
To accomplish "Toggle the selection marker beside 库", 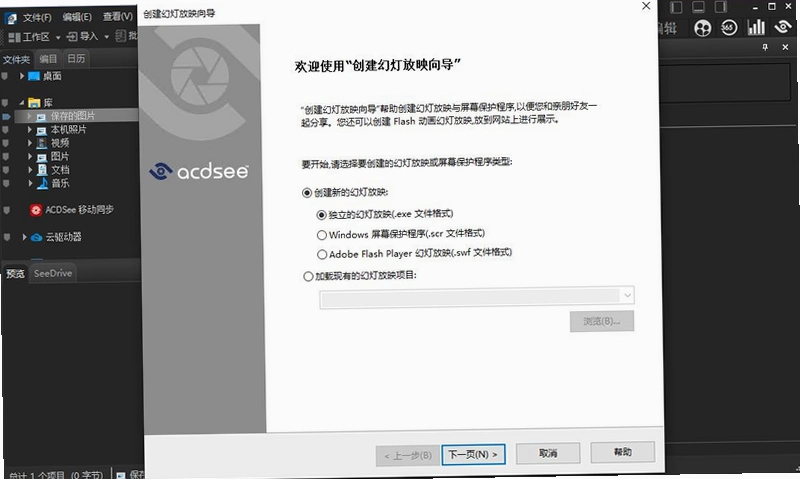I will coord(5,103).
